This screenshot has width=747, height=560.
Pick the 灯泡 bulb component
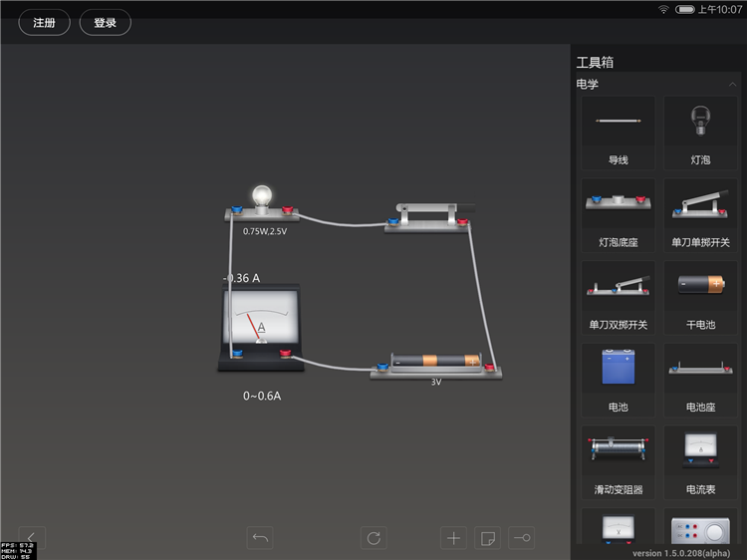pos(700,133)
